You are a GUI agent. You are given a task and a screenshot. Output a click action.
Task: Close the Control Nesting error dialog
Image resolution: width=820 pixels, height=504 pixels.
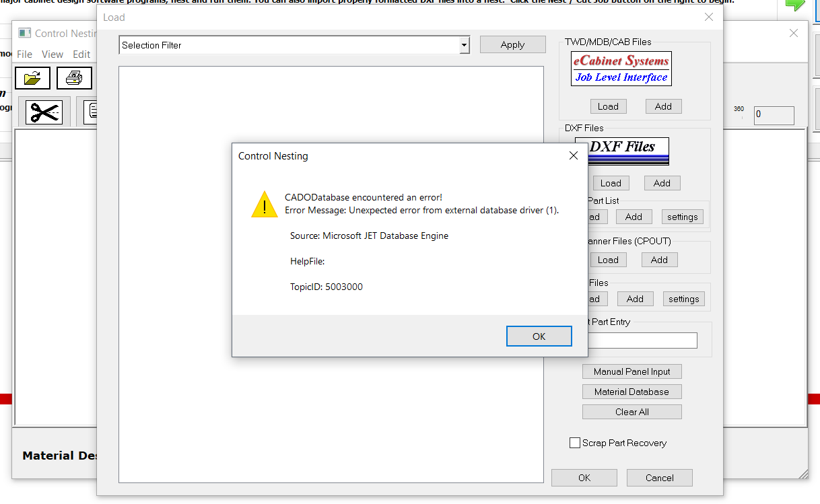(573, 155)
